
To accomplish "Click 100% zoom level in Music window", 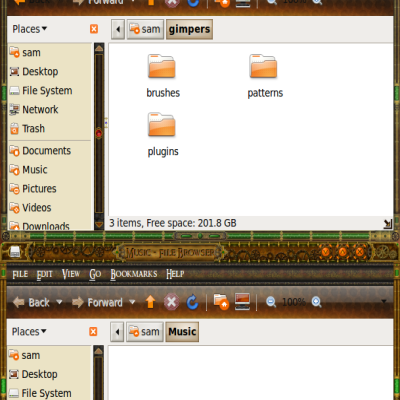I will [x=294, y=302].
